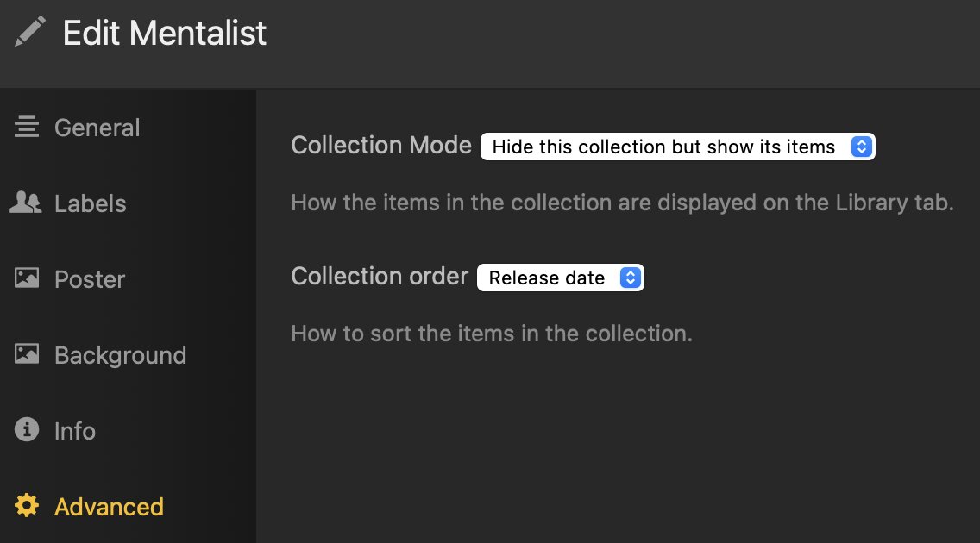Screen dimensions: 980x543
Task: Click the 'Collection Mode' field label
Action: [x=381, y=146]
